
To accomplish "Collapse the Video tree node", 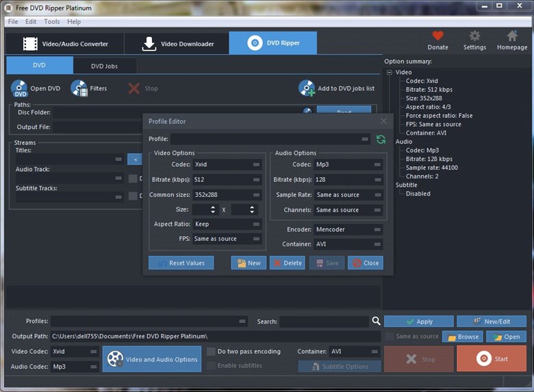I will 390,72.
